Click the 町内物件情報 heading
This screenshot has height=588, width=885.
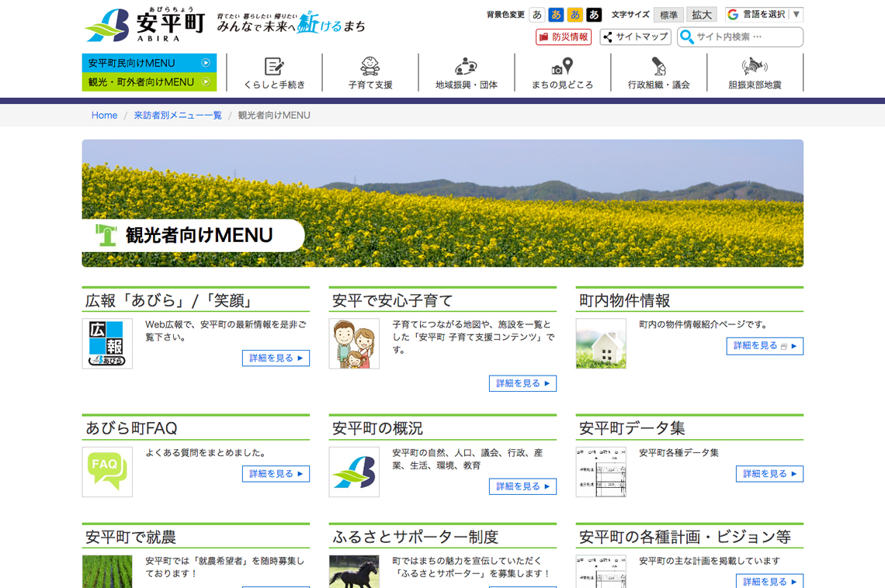click(x=624, y=300)
